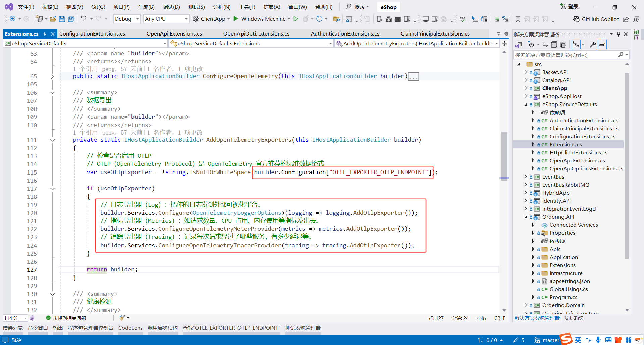This screenshot has width=644, height=345.
Task: Open the sogou input method icon in tray
Action: click(566, 339)
